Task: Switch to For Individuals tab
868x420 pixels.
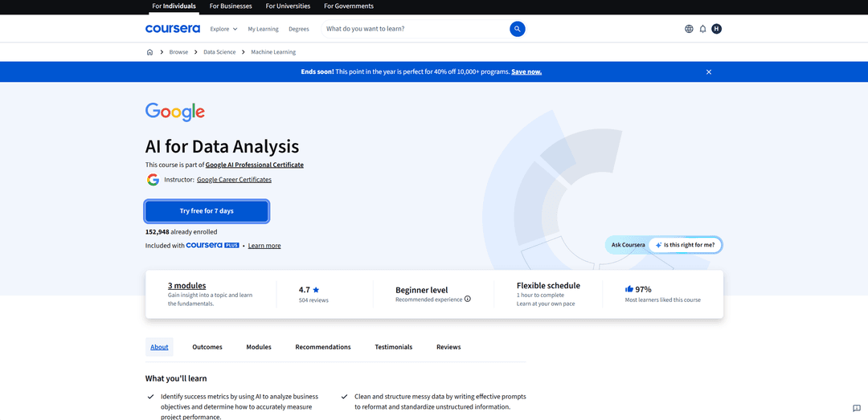Action: pyautogui.click(x=174, y=6)
